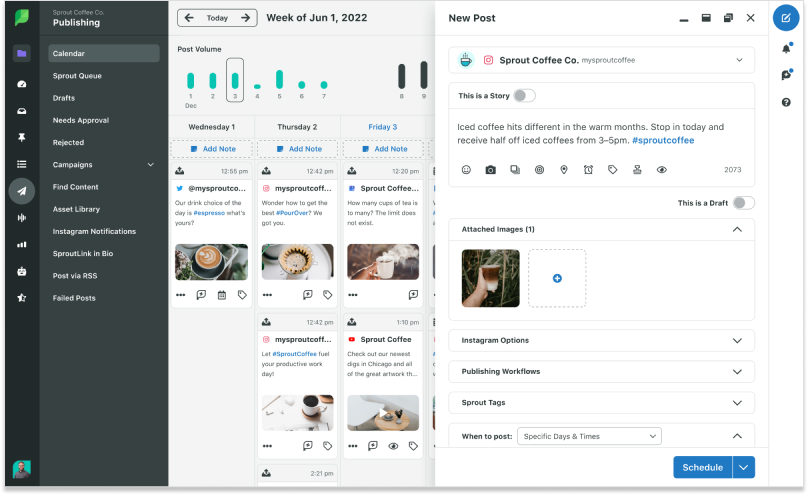Add Note for Friday 3

pyautogui.click(x=383, y=149)
